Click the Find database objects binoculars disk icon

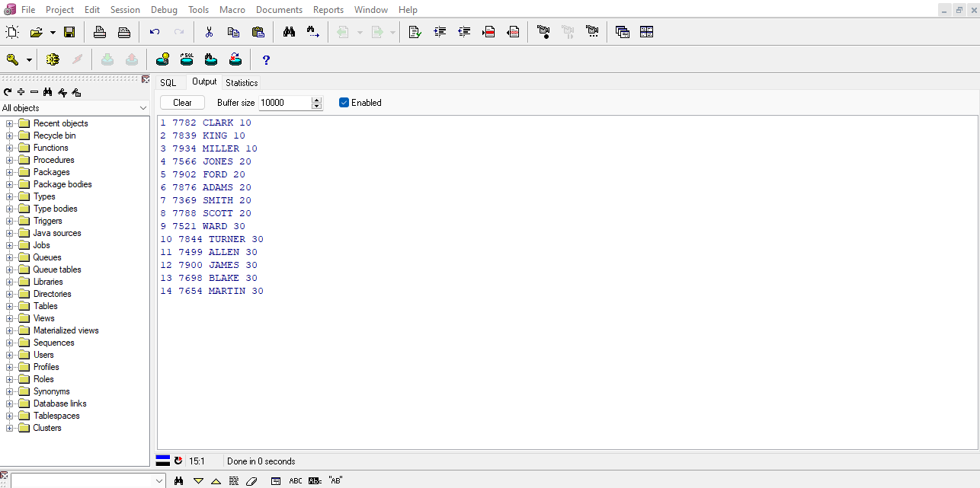point(211,59)
